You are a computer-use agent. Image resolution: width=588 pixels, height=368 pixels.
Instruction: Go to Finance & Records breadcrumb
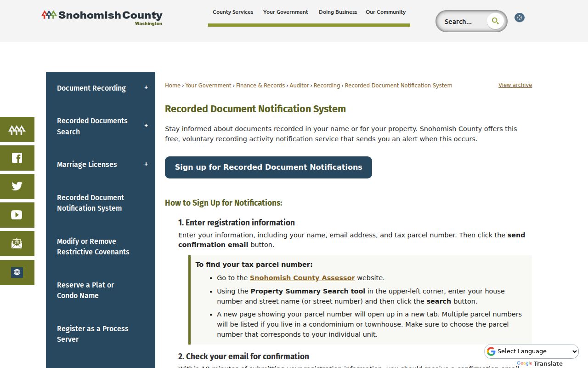[x=260, y=86]
